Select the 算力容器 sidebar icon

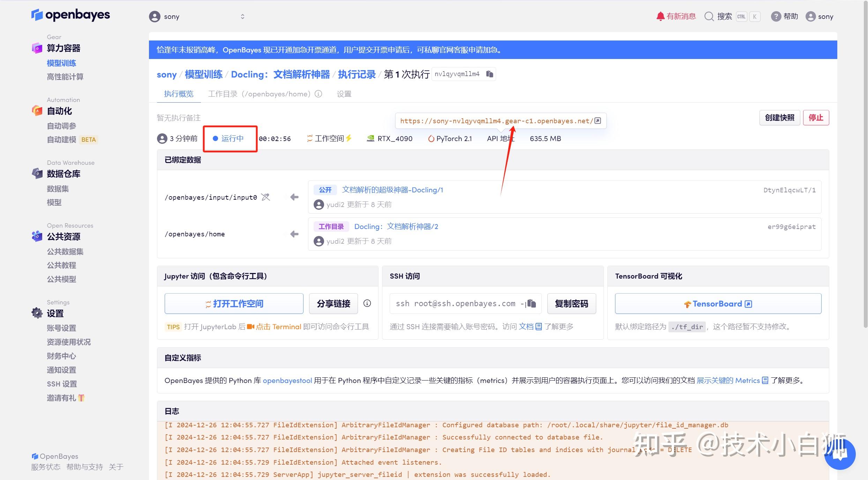click(x=37, y=48)
